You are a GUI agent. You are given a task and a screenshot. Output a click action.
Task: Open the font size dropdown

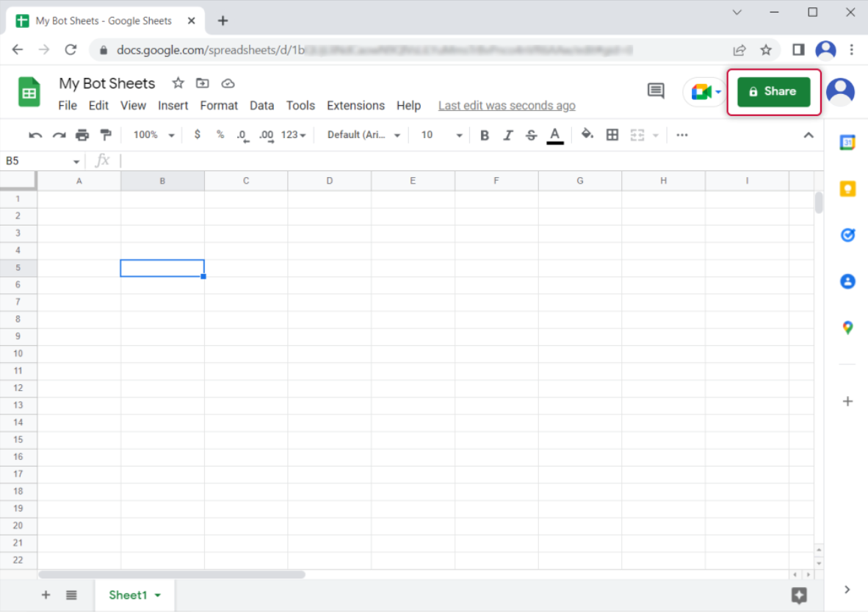click(441, 135)
